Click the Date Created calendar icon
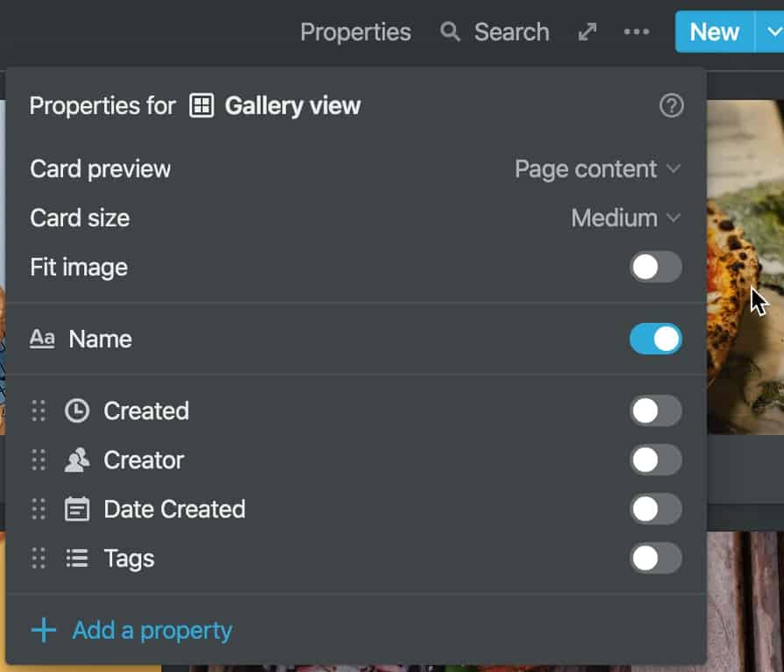The height and width of the screenshot is (672, 784). pyautogui.click(x=77, y=509)
